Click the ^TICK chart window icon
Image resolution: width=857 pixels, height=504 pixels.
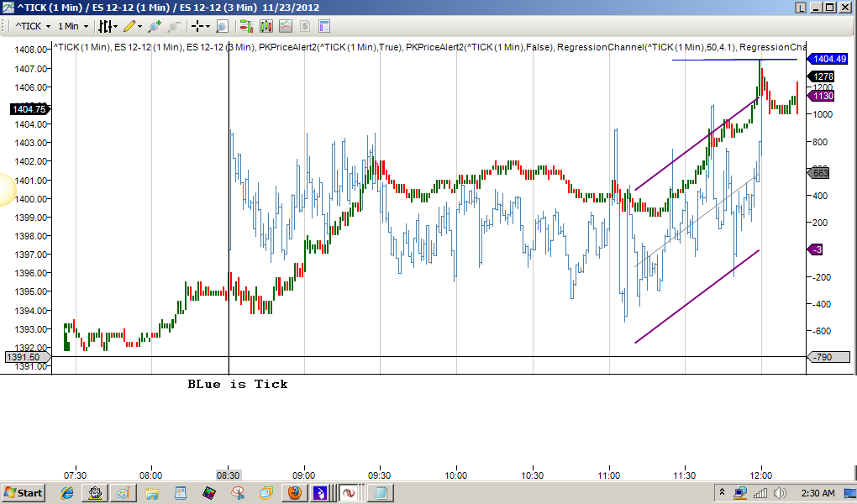point(8,8)
